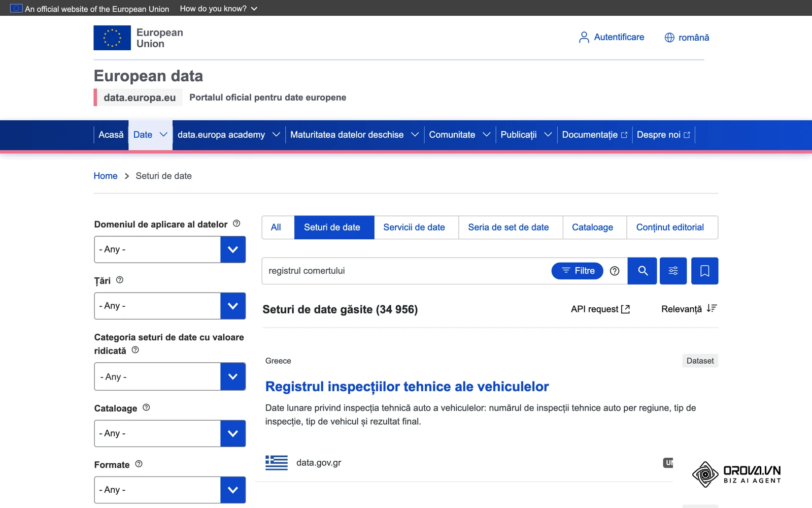Click the help icon beside Filtre button
Screen dimensions: 812x508
(615, 271)
